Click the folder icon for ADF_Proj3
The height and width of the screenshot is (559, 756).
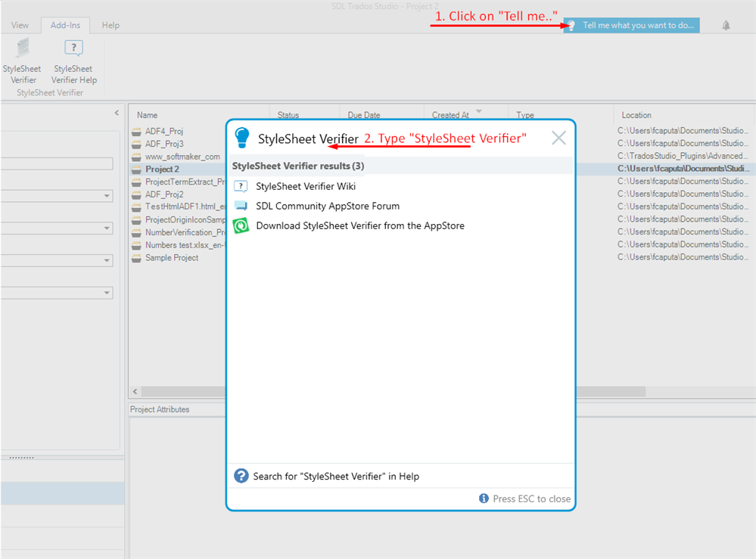pos(136,144)
